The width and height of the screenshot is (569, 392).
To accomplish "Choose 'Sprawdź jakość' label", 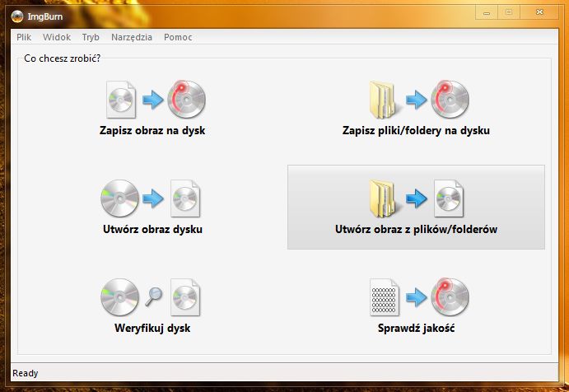I will click(416, 328).
